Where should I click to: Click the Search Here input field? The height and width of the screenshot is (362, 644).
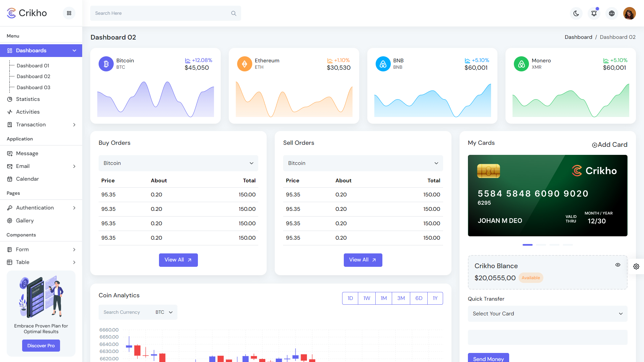[151, 13]
